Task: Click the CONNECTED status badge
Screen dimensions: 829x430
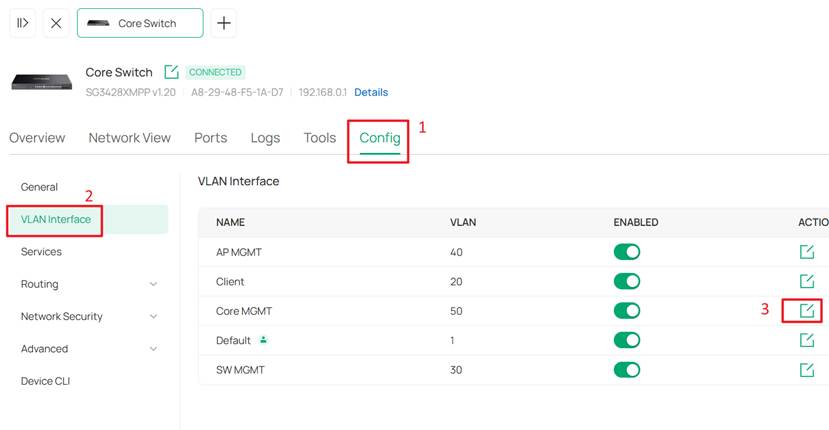Action: click(215, 72)
